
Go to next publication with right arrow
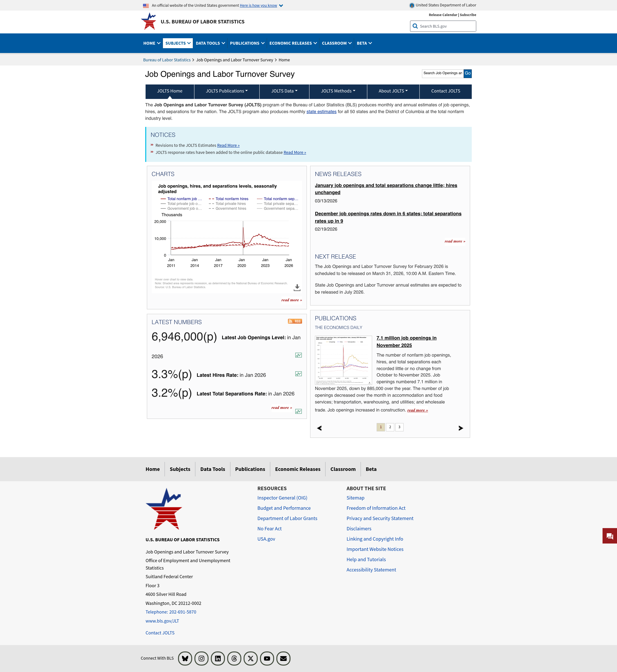461,428
